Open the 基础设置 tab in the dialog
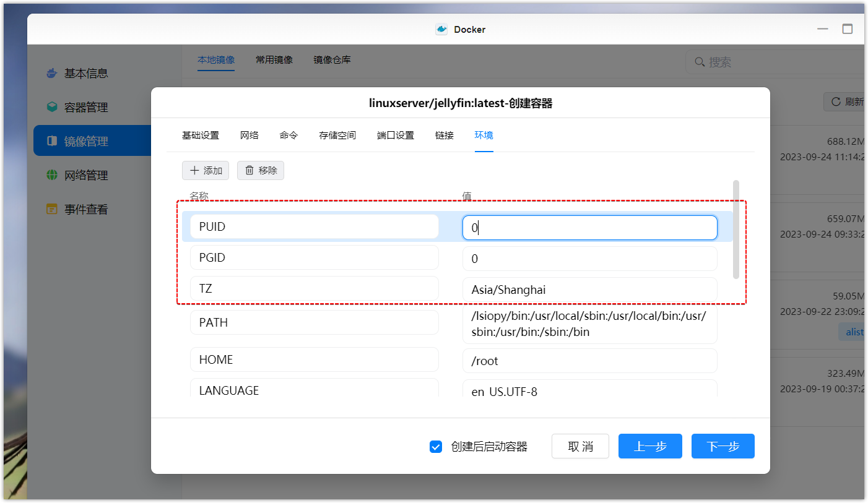Viewport: 868px width, 503px height. tap(201, 135)
